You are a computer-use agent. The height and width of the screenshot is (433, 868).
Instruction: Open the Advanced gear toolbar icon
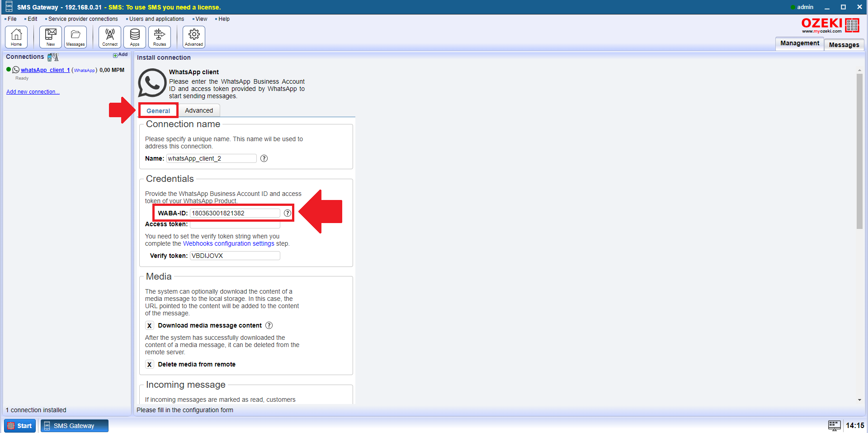(194, 37)
